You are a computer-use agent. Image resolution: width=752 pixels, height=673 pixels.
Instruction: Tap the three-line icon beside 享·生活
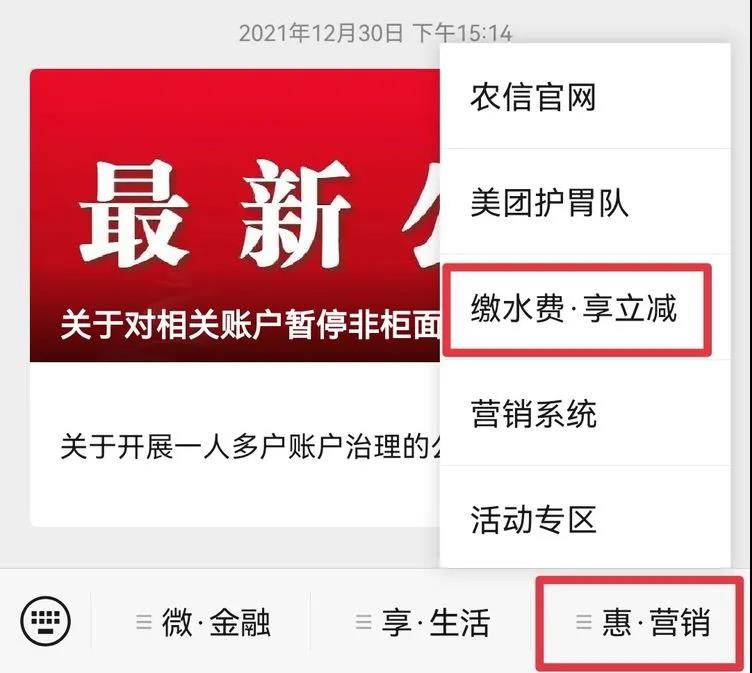tap(364, 622)
